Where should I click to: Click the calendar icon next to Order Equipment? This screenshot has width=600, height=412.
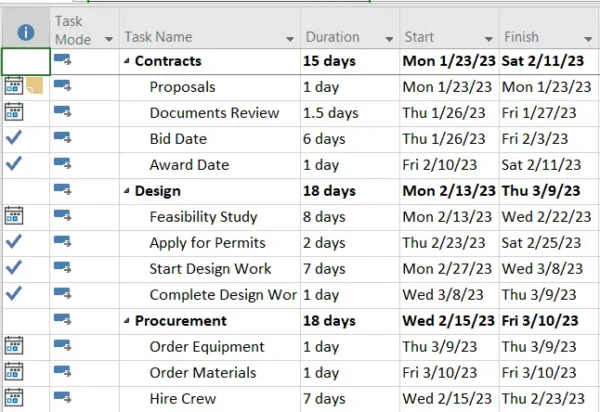pos(14,345)
